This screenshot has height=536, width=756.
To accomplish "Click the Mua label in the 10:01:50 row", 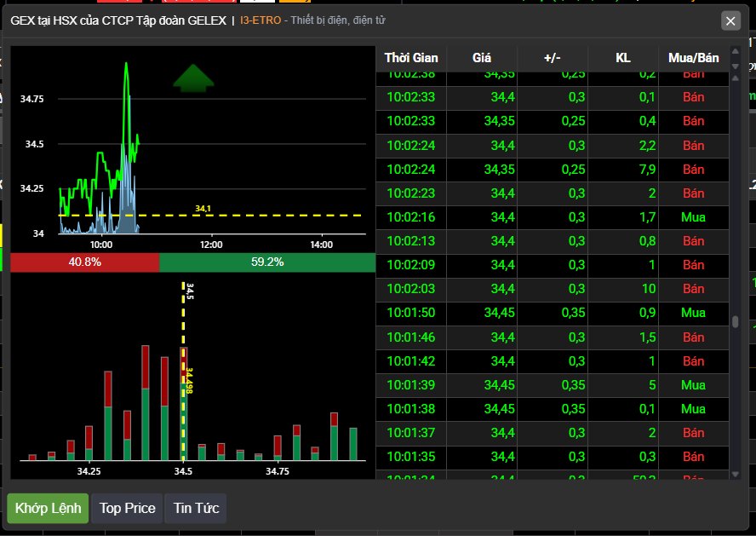I will tap(693, 313).
